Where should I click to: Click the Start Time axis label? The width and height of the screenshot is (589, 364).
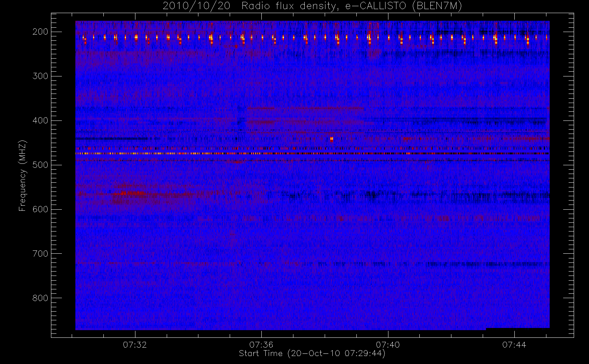point(312,353)
